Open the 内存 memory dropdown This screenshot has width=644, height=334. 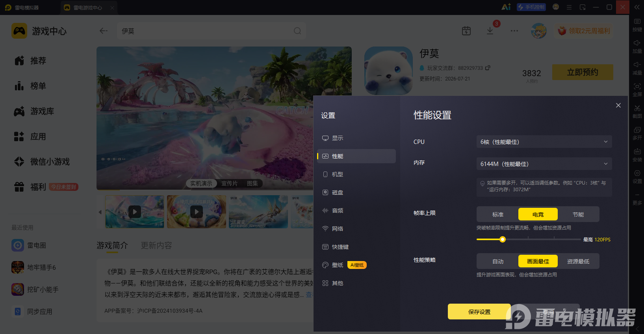tap(544, 164)
